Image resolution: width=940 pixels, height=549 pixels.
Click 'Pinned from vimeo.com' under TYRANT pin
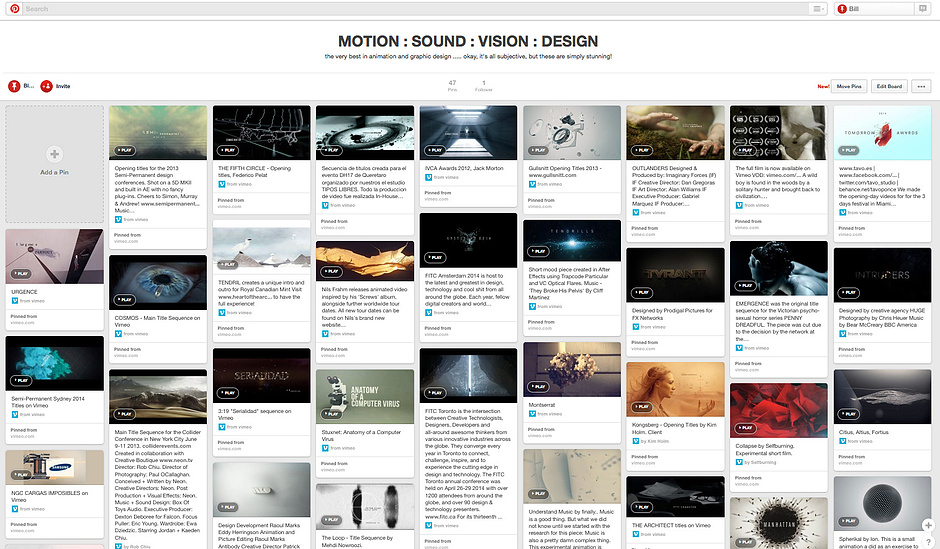click(x=644, y=345)
